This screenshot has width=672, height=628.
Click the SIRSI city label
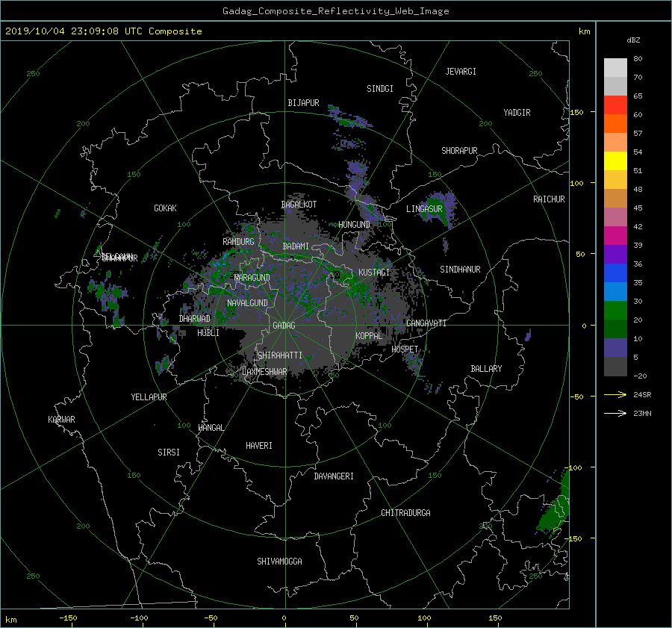click(x=169, y=453)
